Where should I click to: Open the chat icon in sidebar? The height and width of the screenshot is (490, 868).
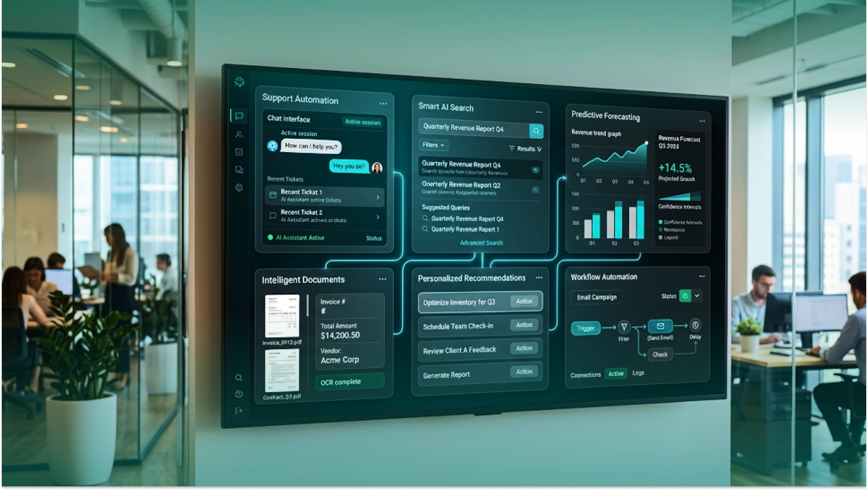(x=239, y=116)
